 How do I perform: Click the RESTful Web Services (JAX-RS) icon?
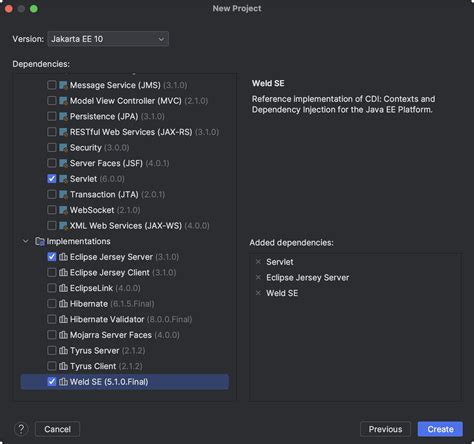coord(63,132)
